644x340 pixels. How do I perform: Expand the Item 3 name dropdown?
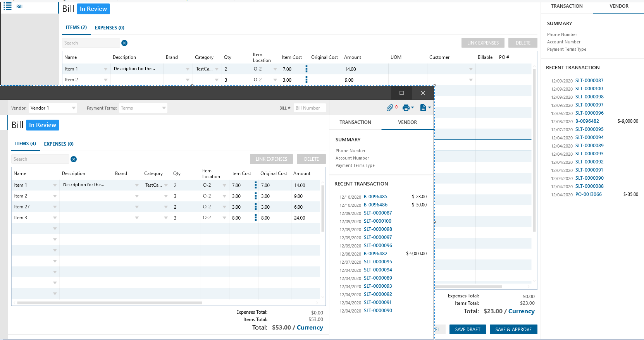tap(55, 218)
